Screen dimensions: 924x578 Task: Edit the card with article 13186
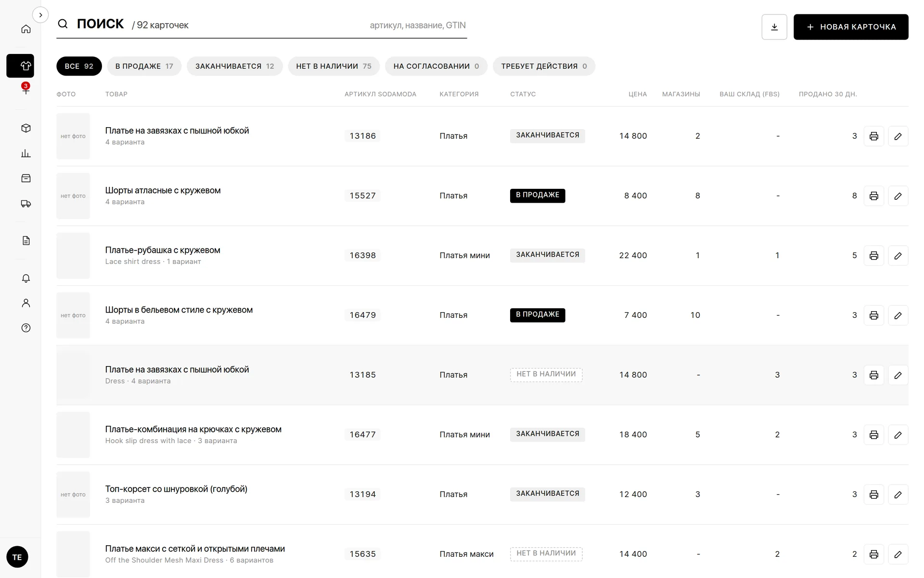898,136
